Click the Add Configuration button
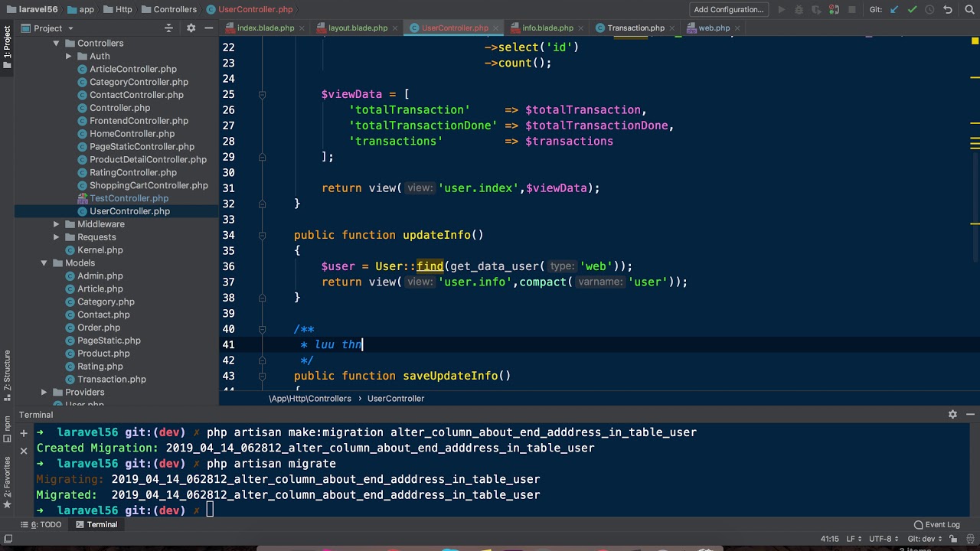 (x=729, y=10)
